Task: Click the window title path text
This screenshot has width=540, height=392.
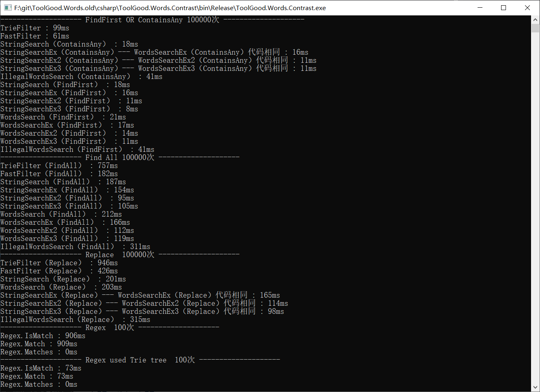Action: pos(170,8)
